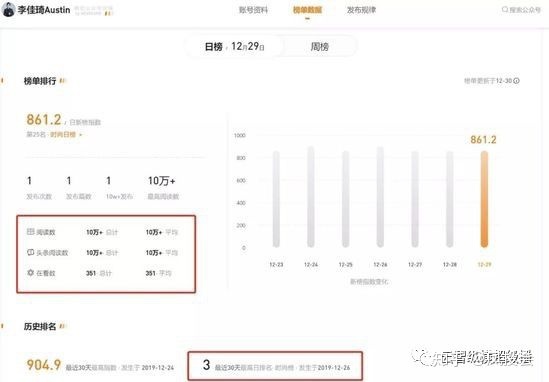Click the 最近30天最高日排名 rank 3
Viewport: 549px width, 382px height.
point(207,365)
